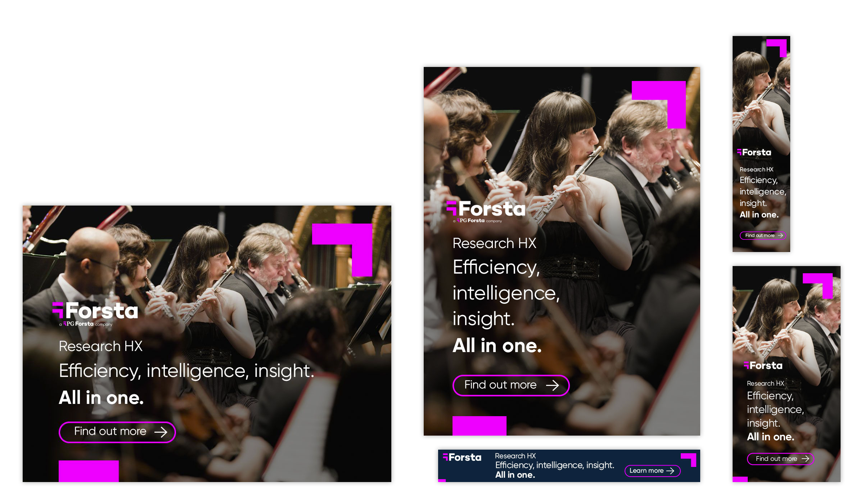The height and width of the screenshot is (504, 864).
Task: Click Find out more on landscape ad
Action: (x=117, y=432)
